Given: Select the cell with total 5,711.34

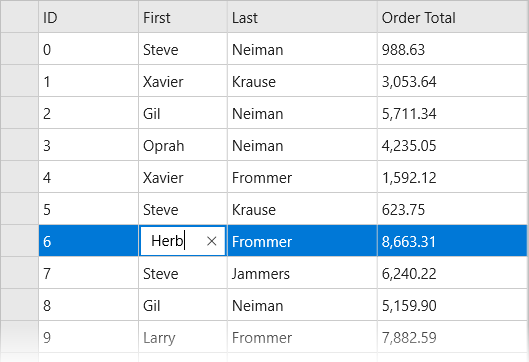Looking at the screenshot, I should tap(452, 113).
